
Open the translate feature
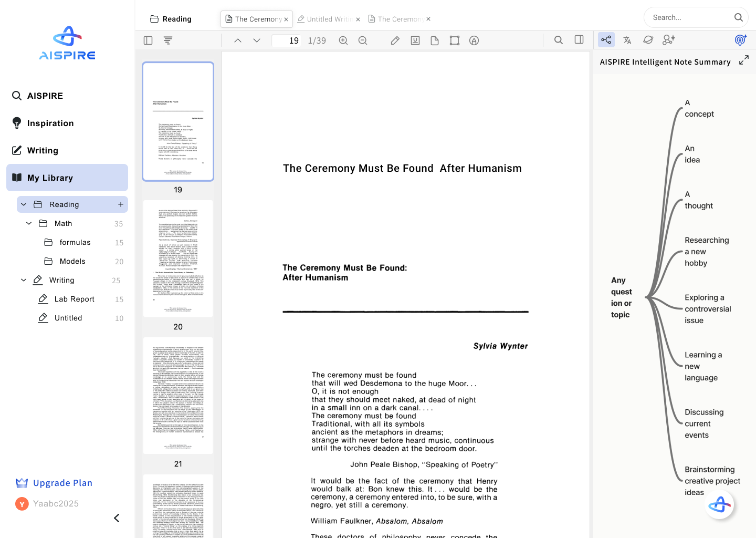point(627,40)
